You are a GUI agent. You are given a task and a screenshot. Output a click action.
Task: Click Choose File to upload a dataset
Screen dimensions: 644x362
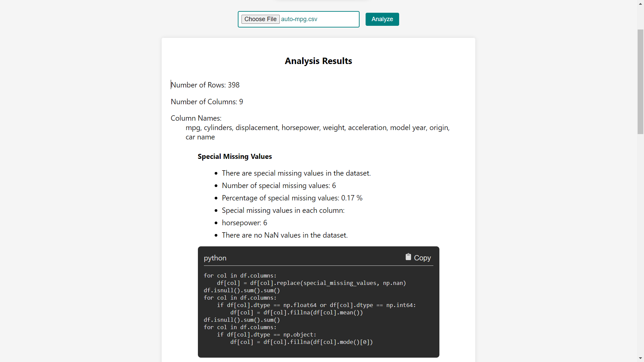(260, 19)
